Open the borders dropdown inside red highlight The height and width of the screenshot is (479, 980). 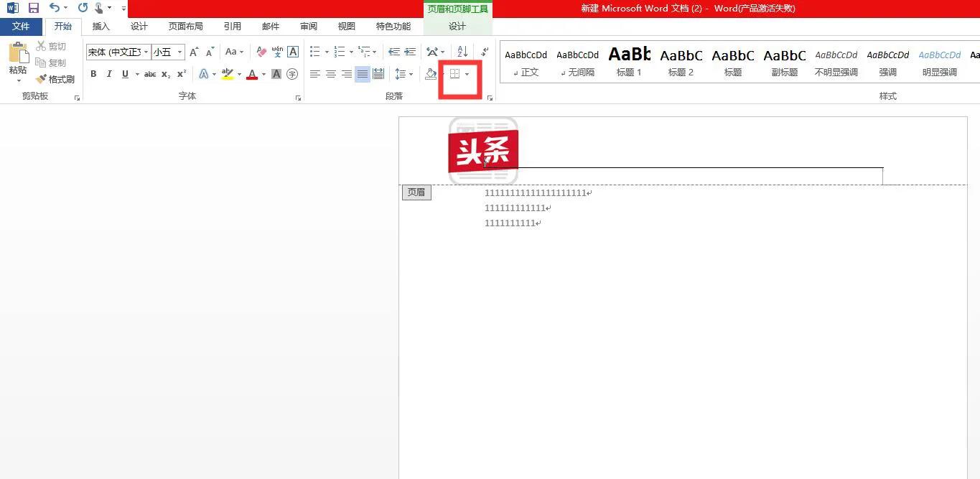pyautogui.click(x=467, y=74)
